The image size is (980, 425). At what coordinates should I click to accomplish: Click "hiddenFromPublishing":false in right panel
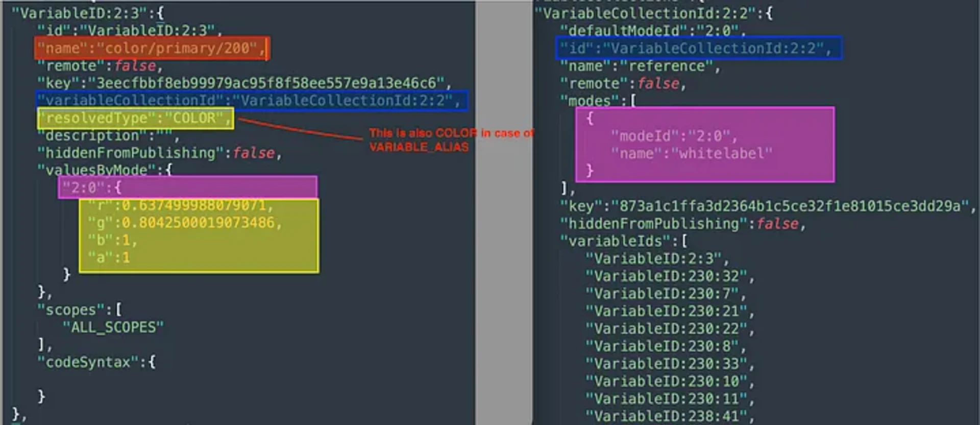tap(683, 223)
